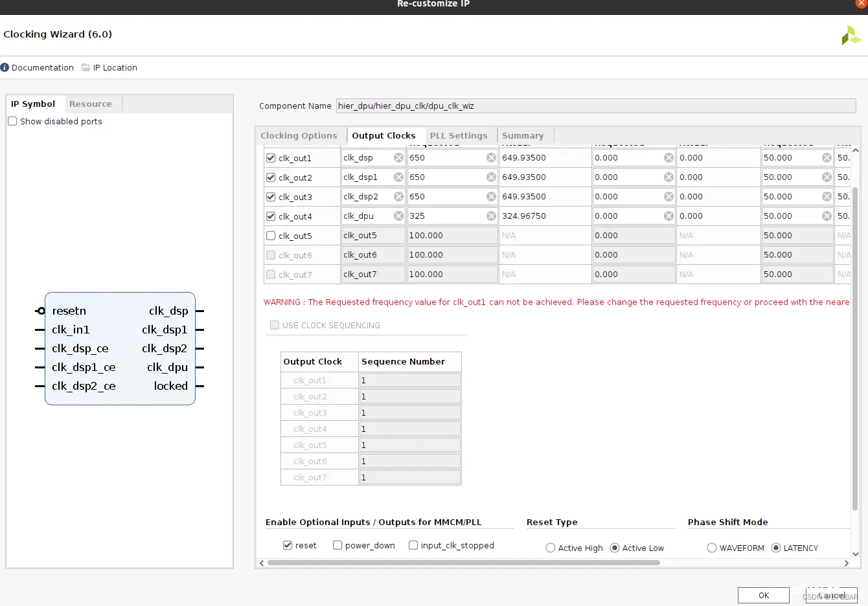Click the horizontal scrollbar right arrow
This screenshot has width=868, height=606.
[x=846, y=563]
